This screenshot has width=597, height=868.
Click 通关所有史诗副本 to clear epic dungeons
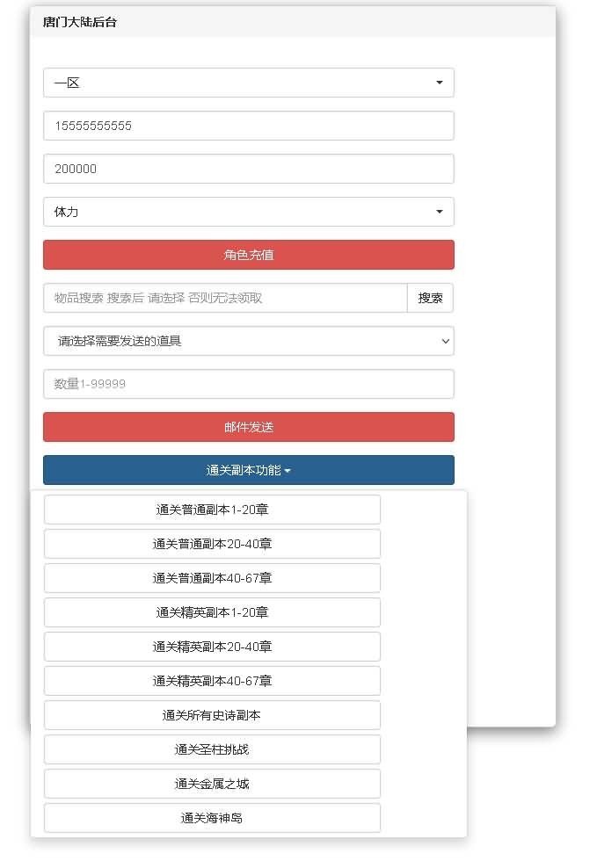pyautogui.click(x=211, y=714)
